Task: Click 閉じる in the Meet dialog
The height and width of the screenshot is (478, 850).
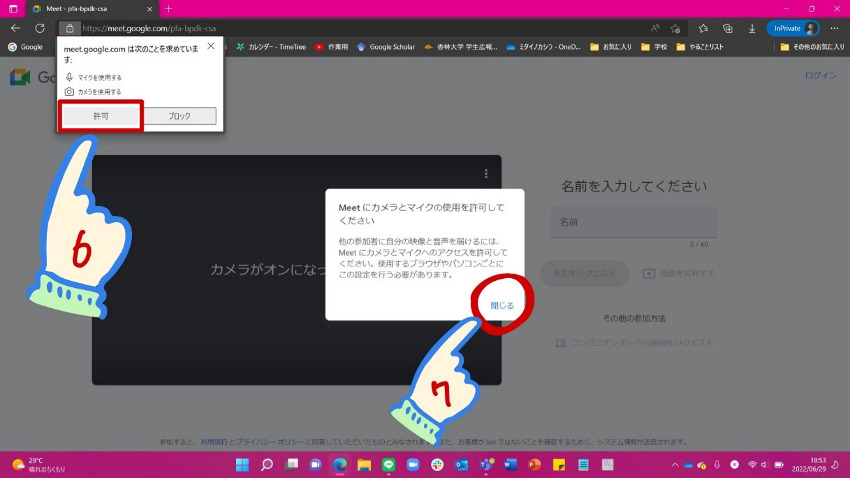Action: pyautogui.click(x=502, y=305)
